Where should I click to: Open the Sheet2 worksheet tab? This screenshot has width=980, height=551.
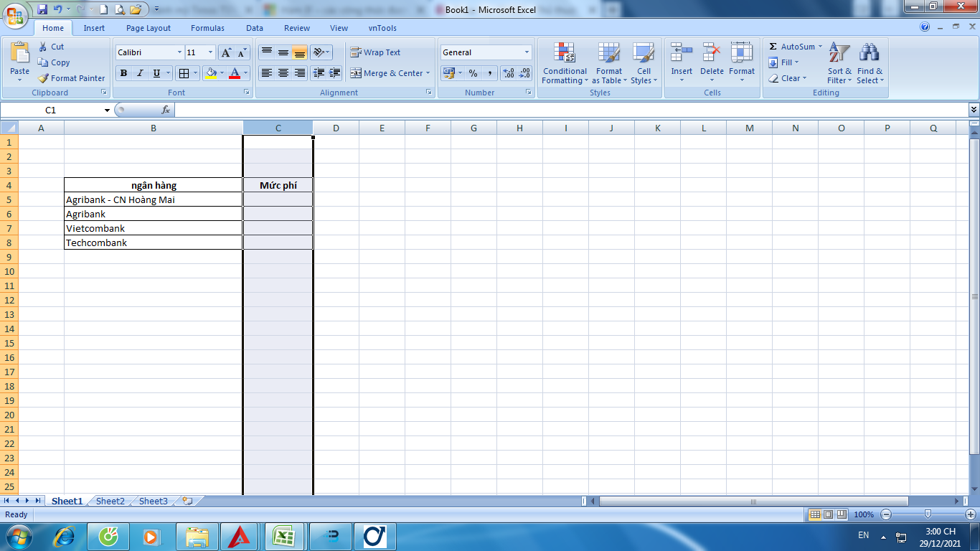coord(110,501)
